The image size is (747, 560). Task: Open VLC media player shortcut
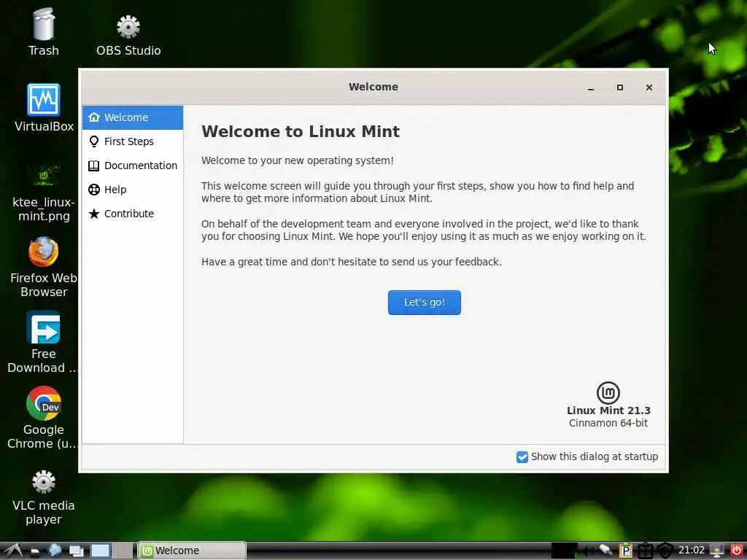(x=43, y=497)
